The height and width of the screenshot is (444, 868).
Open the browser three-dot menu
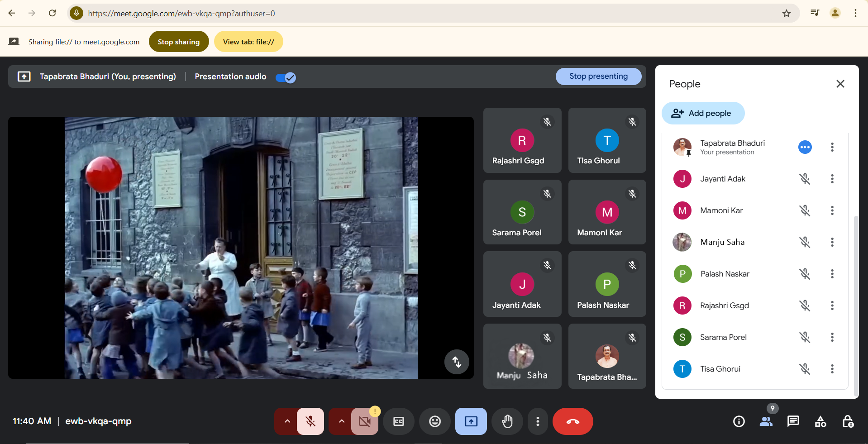(855, 13)
